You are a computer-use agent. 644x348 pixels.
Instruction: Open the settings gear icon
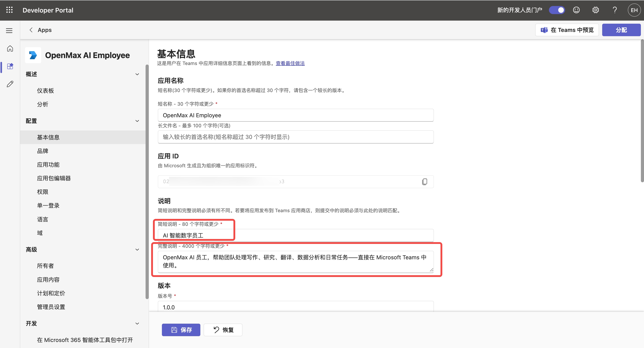tap(595, 10)
